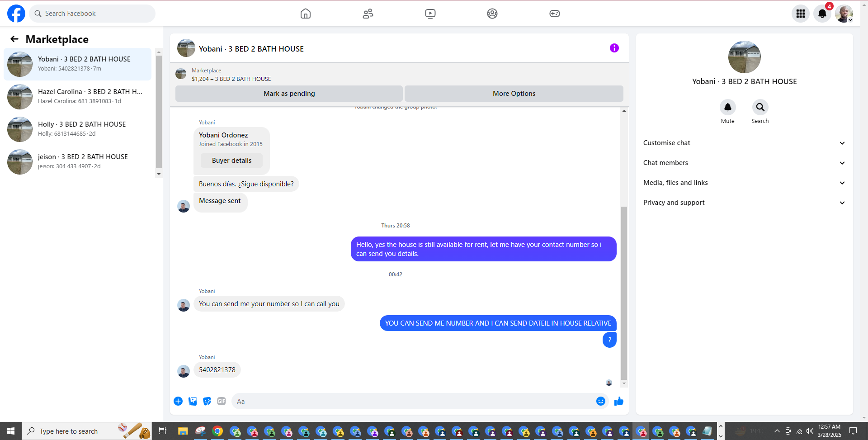
Task: Click the Mark as pending button
Action: [289, 94]
